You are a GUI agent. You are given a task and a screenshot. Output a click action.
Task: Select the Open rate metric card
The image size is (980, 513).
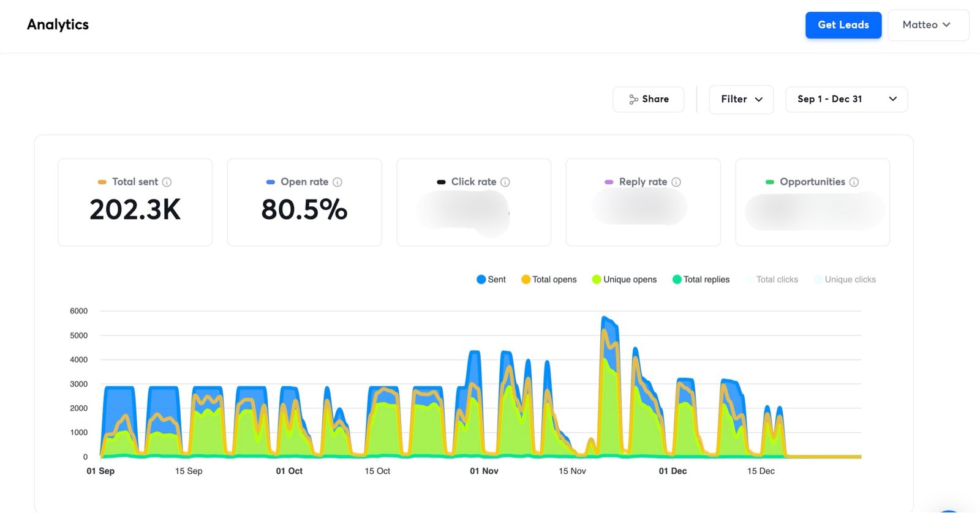pyautogui.click(x=304, y=203)
